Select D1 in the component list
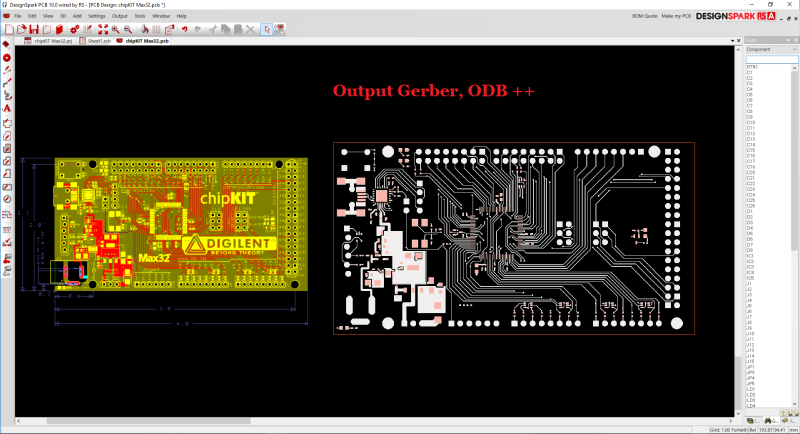The image size is (800, 434). 749,212
